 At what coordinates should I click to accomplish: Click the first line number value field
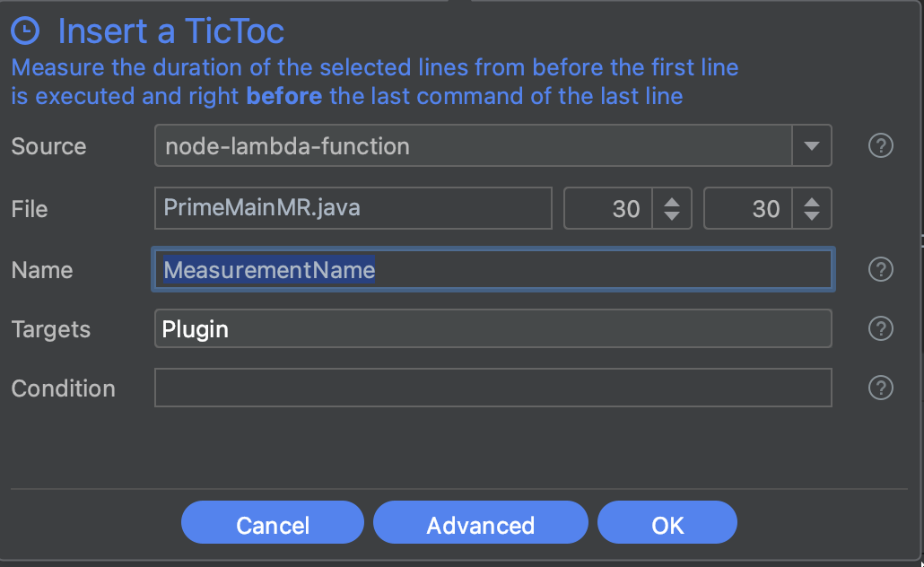608,209
